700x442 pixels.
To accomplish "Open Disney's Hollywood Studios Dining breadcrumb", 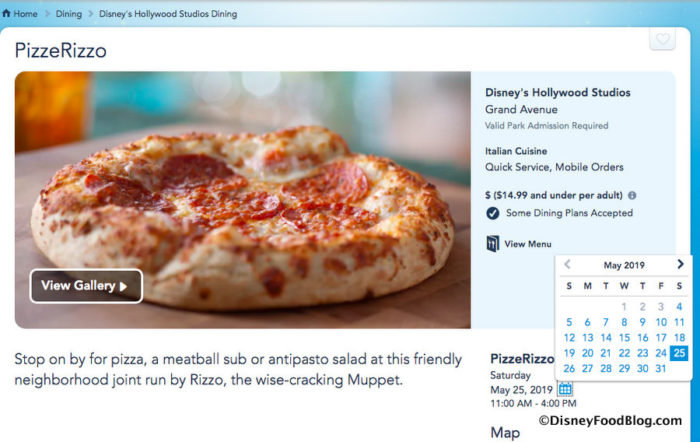I will [x=168, y=14].
